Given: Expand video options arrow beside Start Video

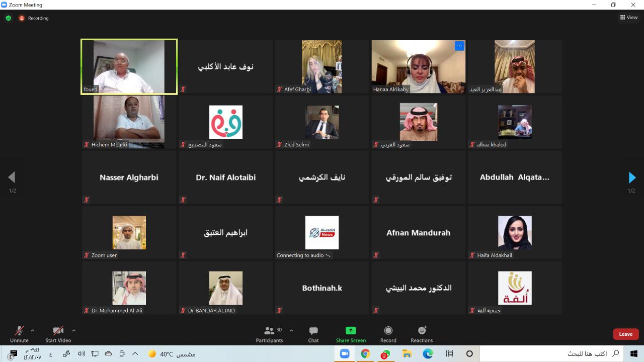Looking at the screenshot, I should 73,330.
